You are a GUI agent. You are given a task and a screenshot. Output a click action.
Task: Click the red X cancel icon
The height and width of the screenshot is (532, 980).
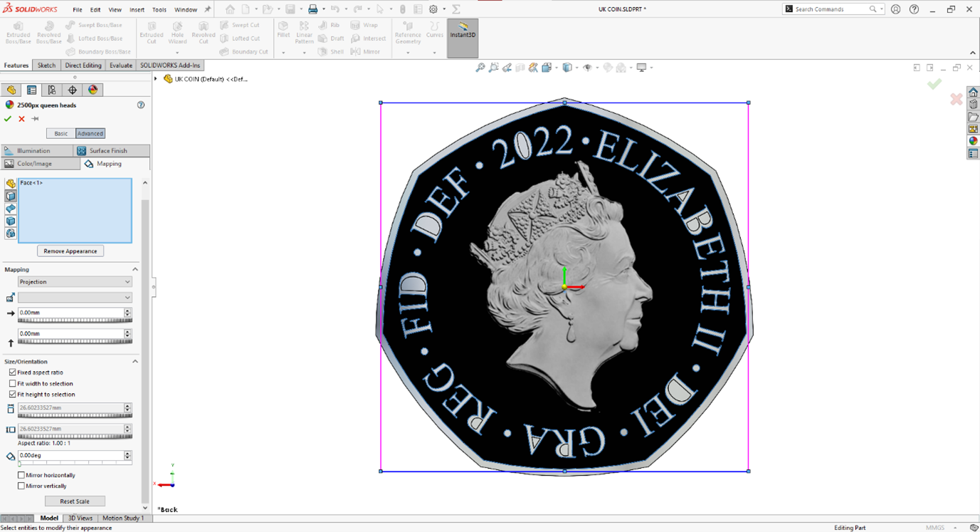(21, 119)
